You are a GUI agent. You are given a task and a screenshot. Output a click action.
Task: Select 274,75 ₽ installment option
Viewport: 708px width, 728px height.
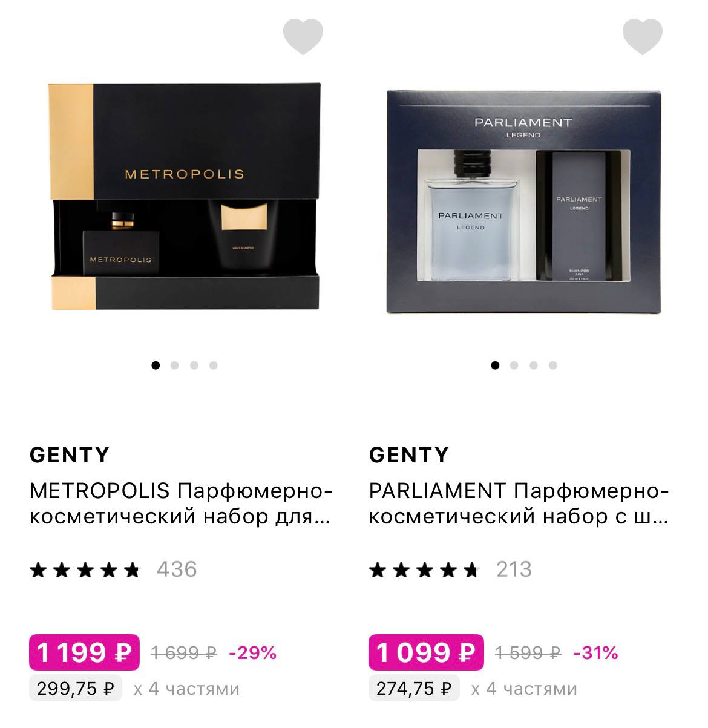[414, 689]
